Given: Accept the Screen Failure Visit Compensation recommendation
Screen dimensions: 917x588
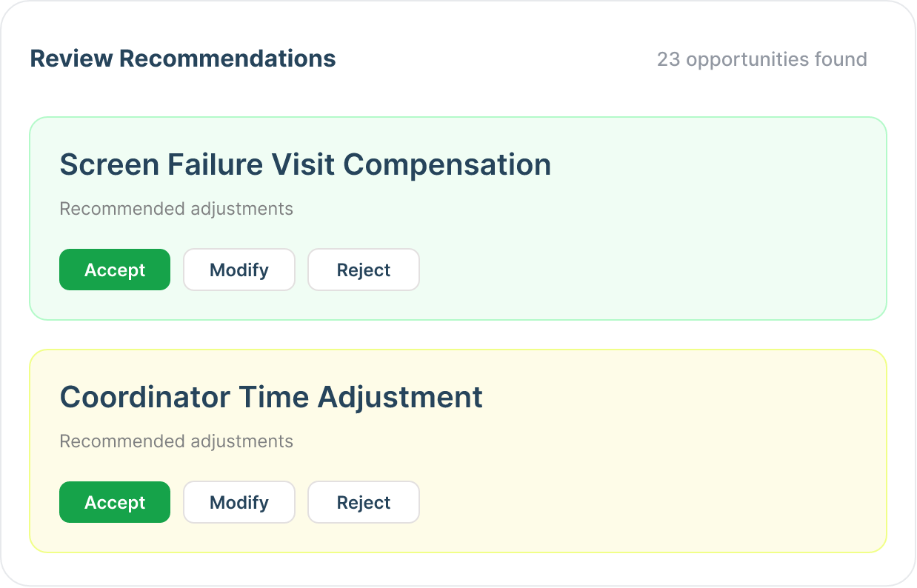Looking at the screenshot, I should tap(115, 270).
